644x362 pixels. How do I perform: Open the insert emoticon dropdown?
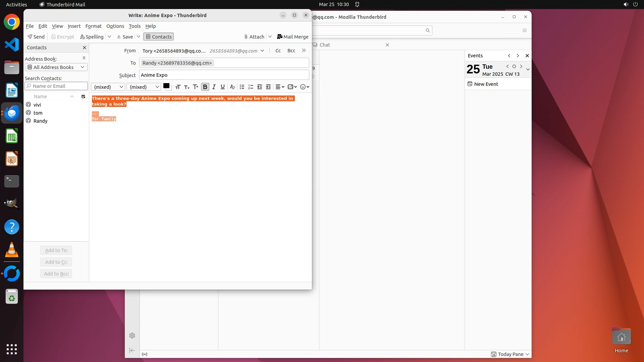tap(304, 87)
